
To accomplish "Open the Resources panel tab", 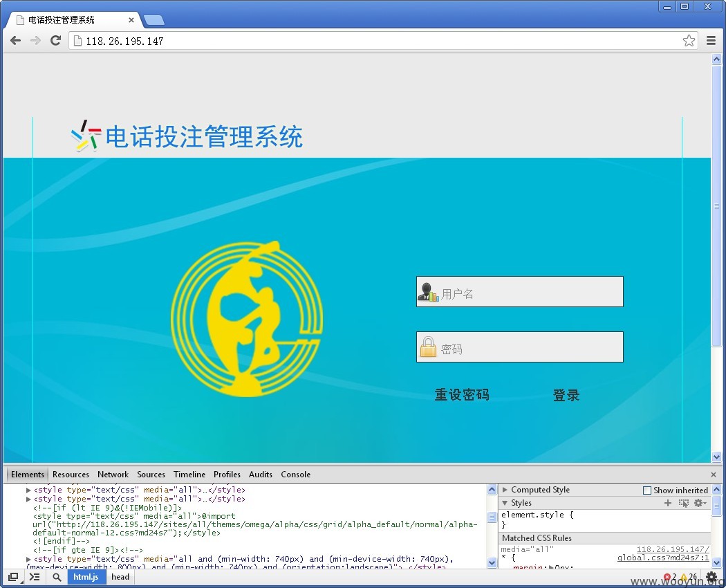I will tap(71, 474).
